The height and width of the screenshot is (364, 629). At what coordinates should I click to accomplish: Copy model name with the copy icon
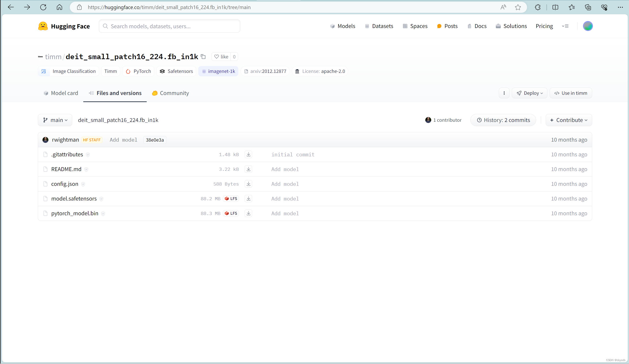tap(203, 57)
